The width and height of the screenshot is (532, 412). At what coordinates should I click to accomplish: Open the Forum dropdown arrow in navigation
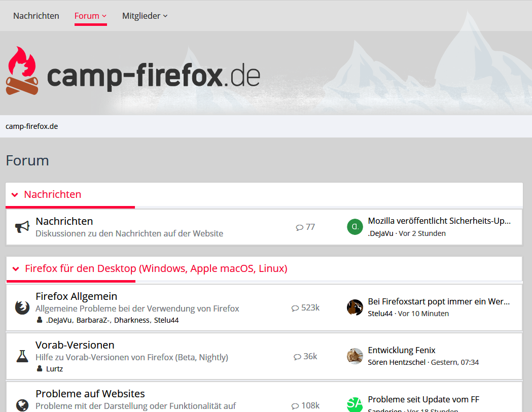[104, 16]
